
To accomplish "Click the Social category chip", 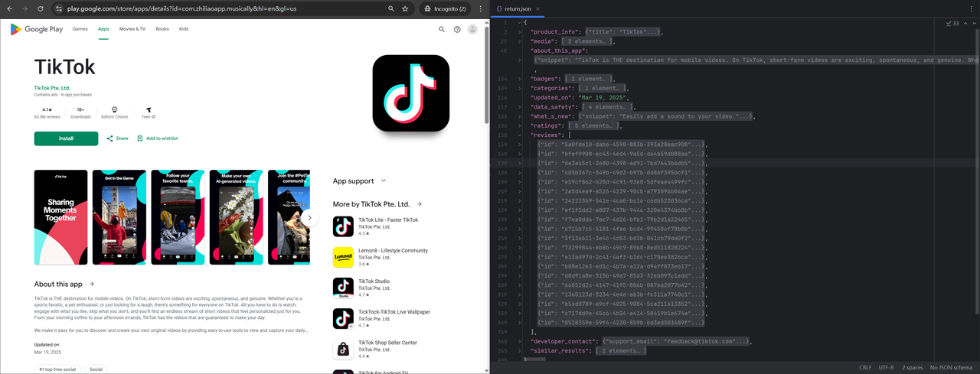I will [x=96, y=369].
